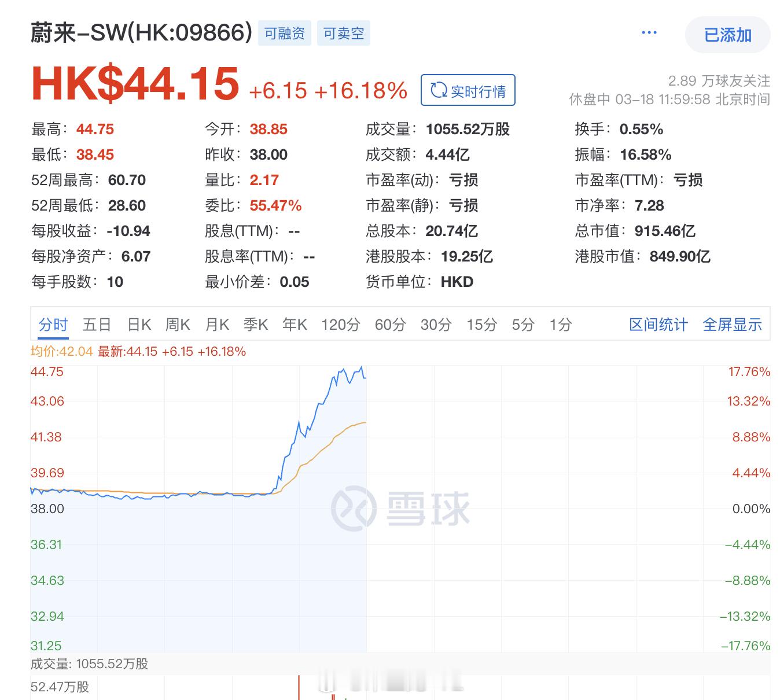Viewport: 780px width, 700px height.
Task: Click the daily high value 44.75
Action: [x=95, y=129]
